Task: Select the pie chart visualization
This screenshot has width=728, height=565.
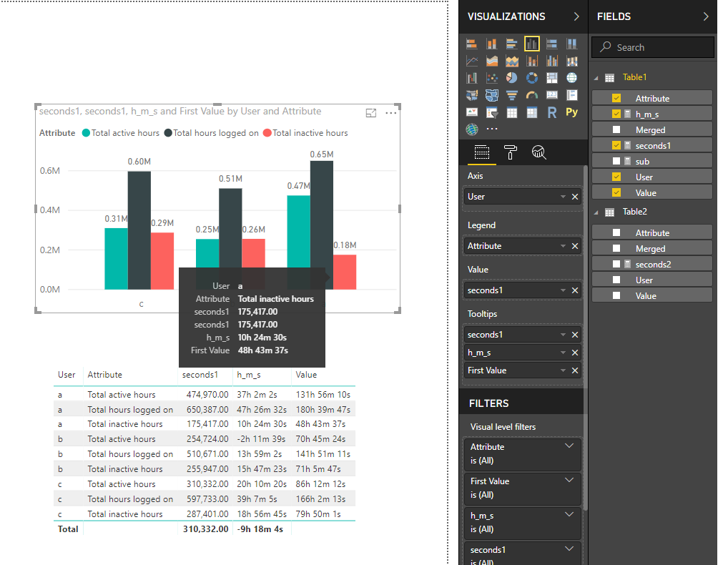Action: pos(511,78)
